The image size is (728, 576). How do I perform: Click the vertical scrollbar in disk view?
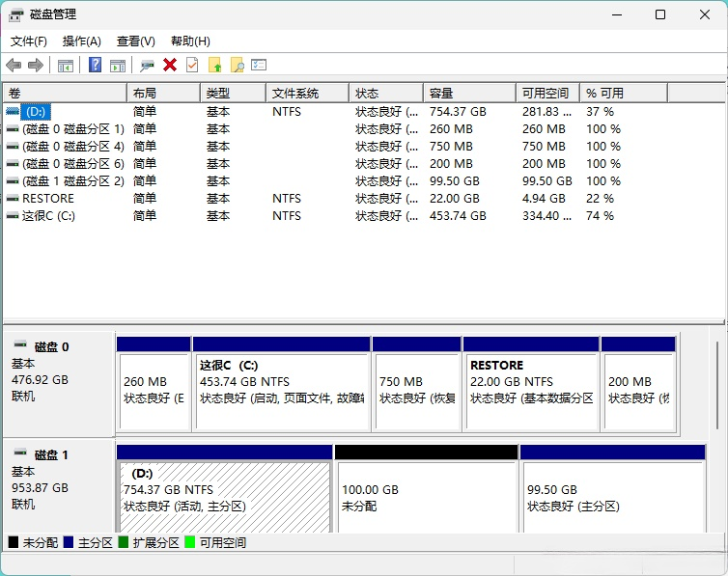coord(716,386)
